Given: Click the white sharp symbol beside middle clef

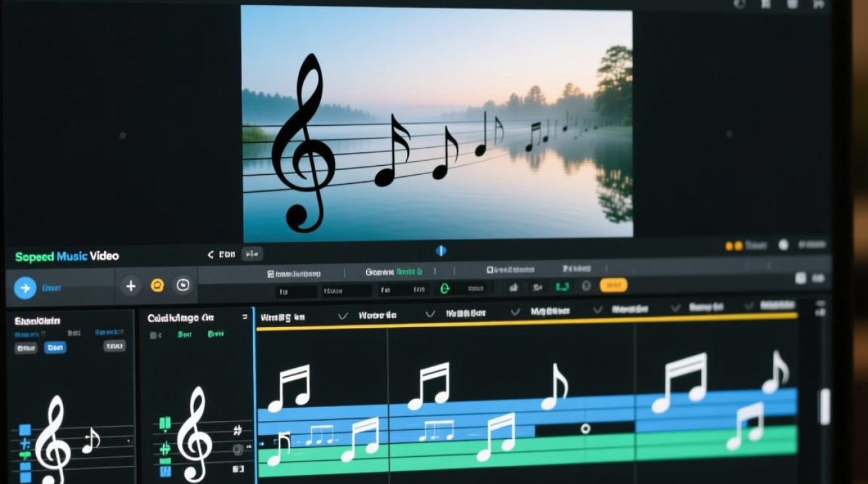Looking at the screenshot, I should click(x=238, y=430).
